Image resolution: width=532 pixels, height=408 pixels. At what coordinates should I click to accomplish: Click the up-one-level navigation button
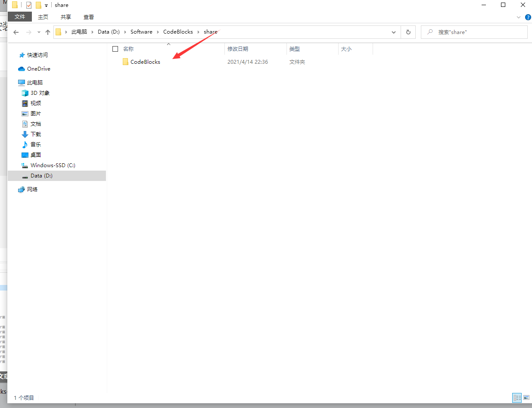click(48, 32)
